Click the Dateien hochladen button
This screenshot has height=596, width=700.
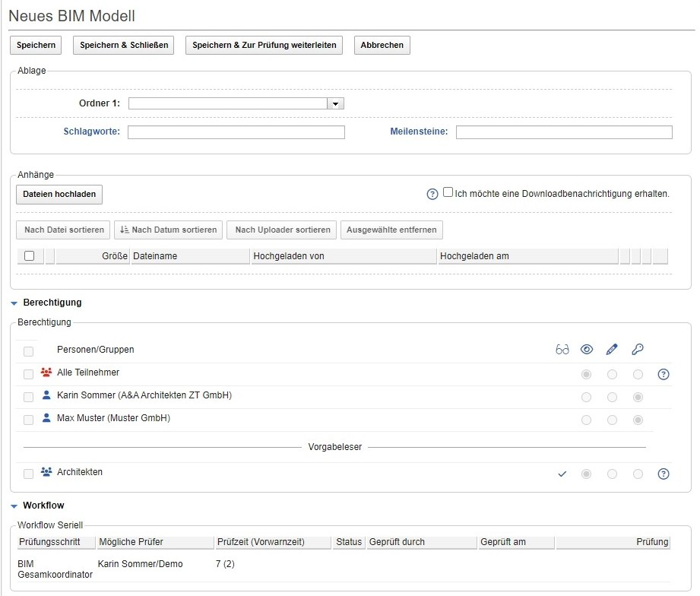coord(59,195)
